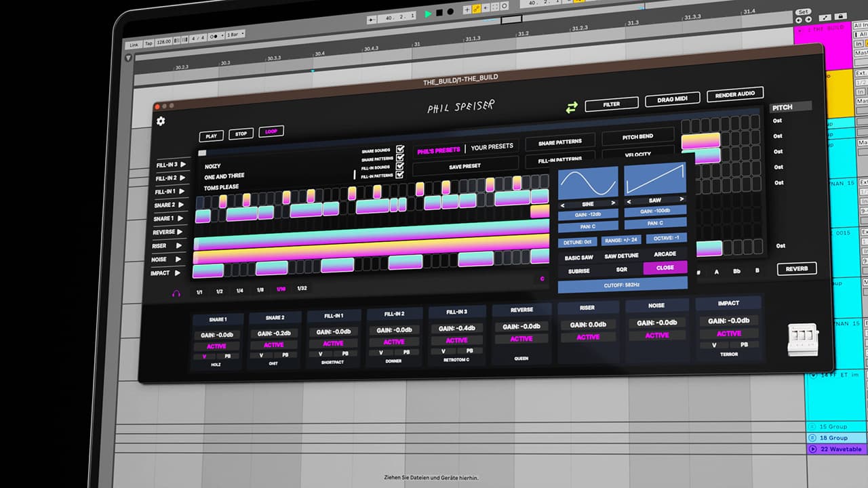Viewport: 868px width, 488px height.
Task: Preview NOISE with its play arrow
Action: 178,260
